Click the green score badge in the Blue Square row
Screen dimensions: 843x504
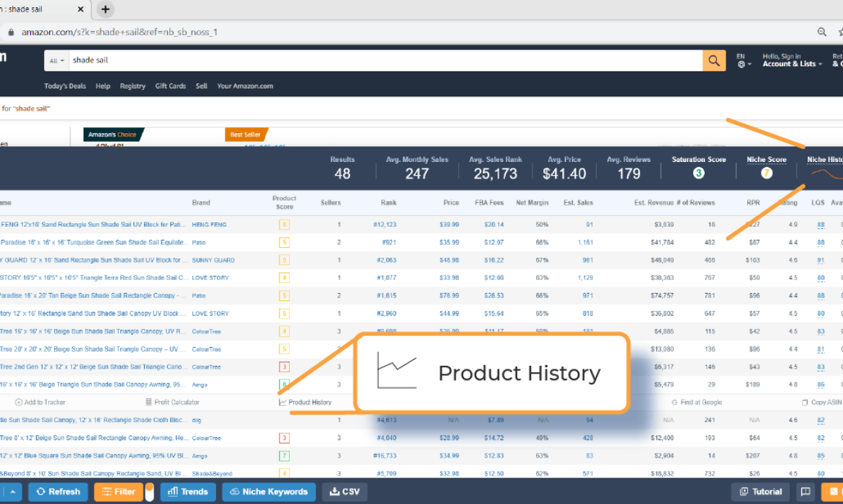click(x=285, y=456)
